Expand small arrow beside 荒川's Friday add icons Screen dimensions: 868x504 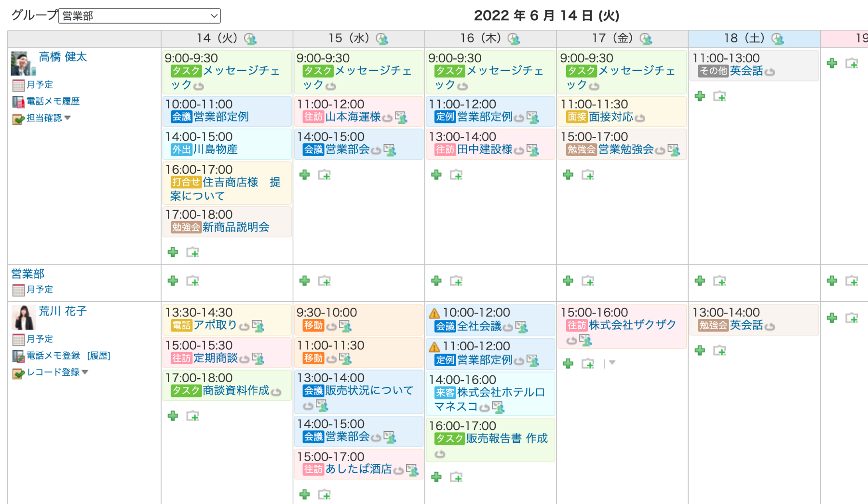pos(612,363)
